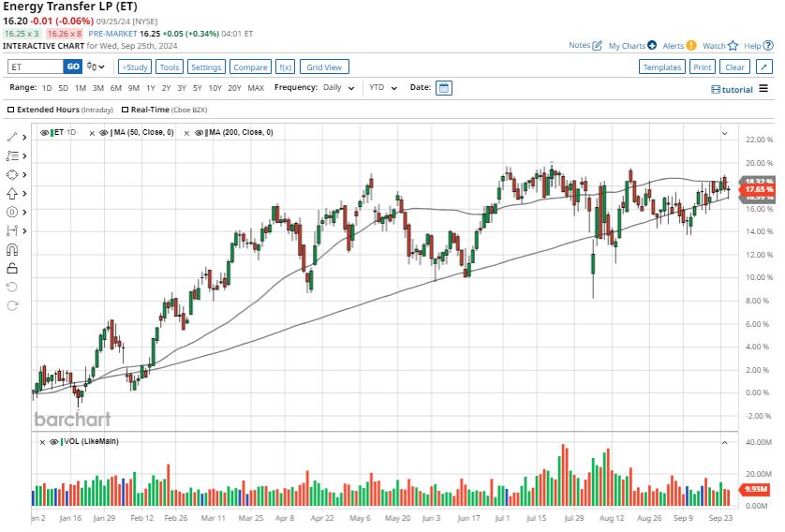Viewport: 785px width, 532px height.
Task: Open chart Settings button
Action: point(206,67)
